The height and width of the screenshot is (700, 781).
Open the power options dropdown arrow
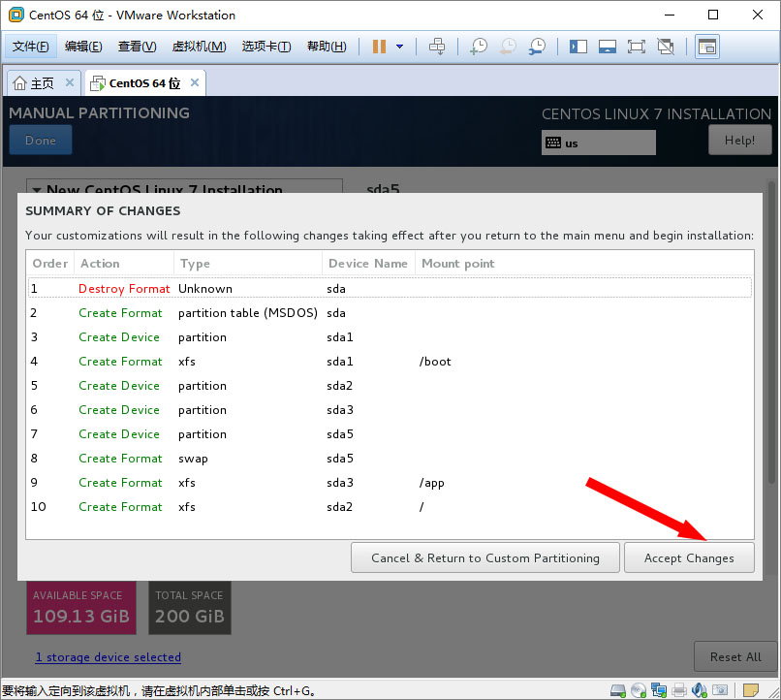[x=399, y=47]
